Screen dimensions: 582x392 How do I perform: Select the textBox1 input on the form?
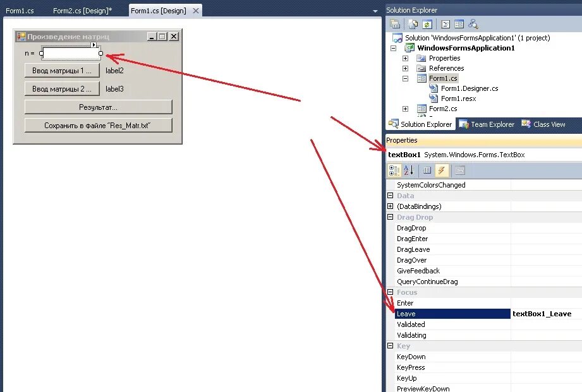tap(71, 54)
